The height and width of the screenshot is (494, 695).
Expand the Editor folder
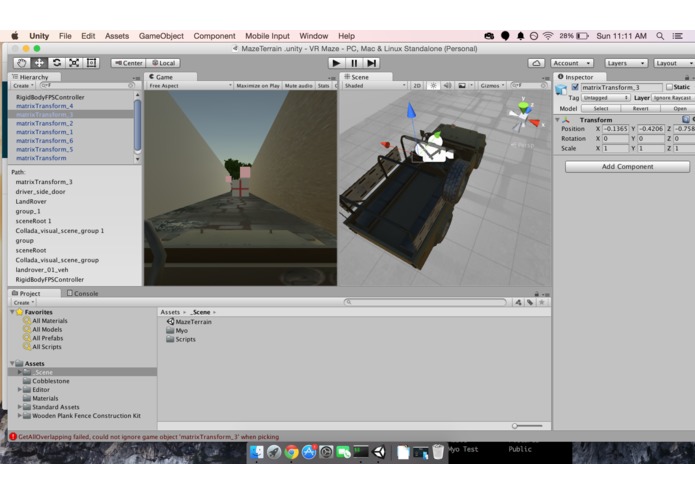20,389
